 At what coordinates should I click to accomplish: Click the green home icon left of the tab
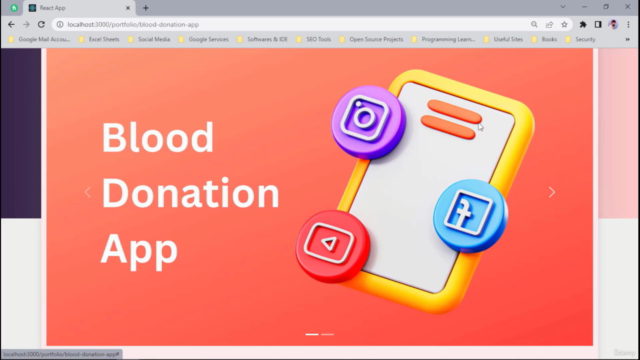pyautogui.click(x=14, y=8)
